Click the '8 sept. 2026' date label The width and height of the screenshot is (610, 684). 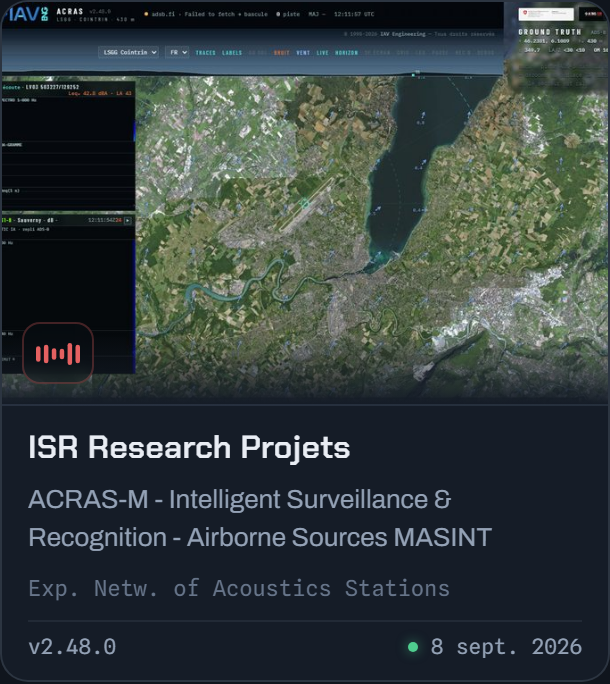506,646
